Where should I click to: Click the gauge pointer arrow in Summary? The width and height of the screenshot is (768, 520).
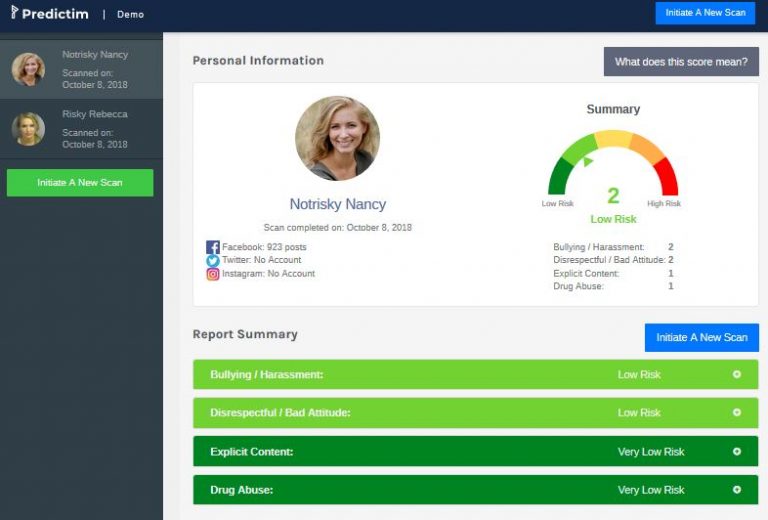click(588, 161)
